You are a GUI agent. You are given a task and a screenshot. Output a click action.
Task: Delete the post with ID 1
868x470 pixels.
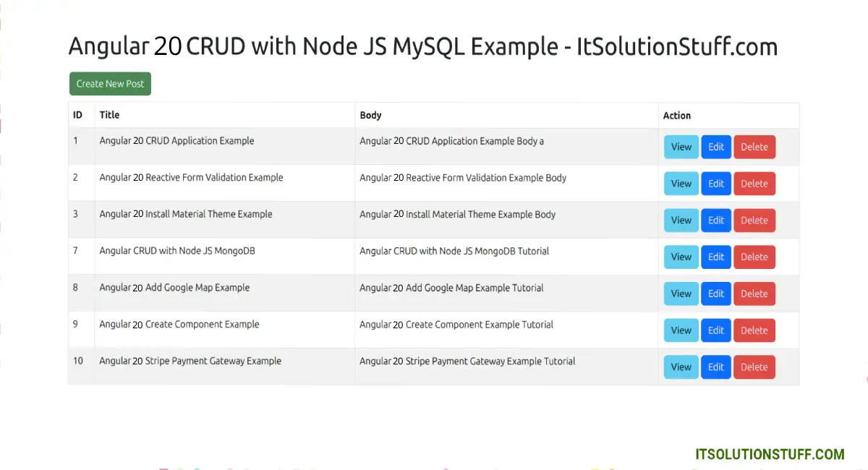point(754,147)
